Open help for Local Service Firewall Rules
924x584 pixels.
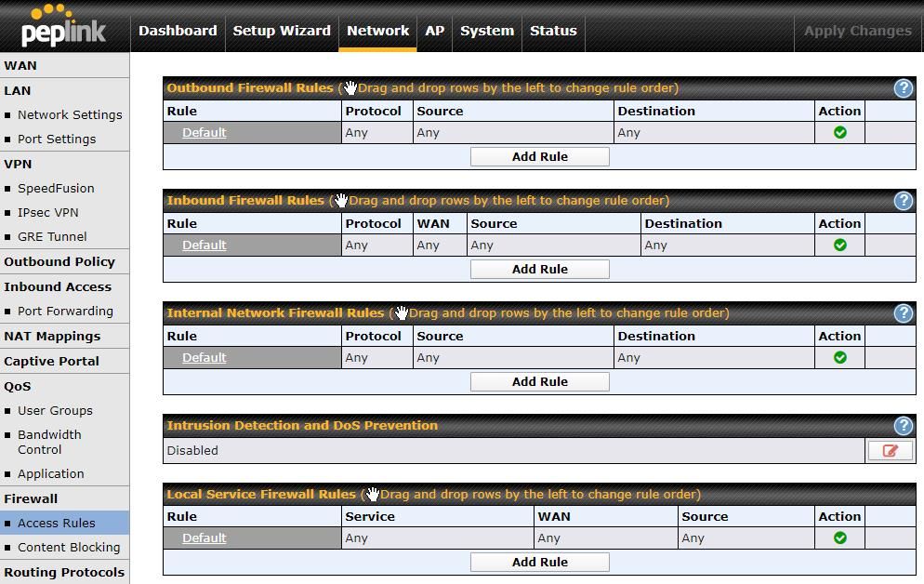(903, 494)
